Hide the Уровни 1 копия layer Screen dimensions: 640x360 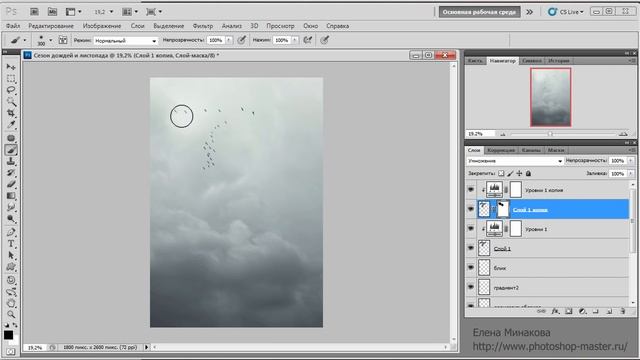(471, 190)
